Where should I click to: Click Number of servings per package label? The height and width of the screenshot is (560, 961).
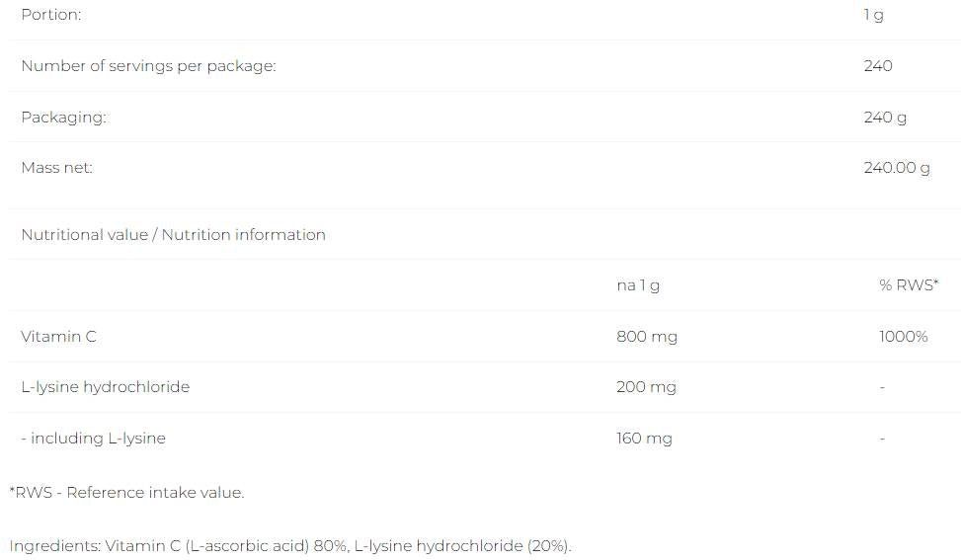148,66
